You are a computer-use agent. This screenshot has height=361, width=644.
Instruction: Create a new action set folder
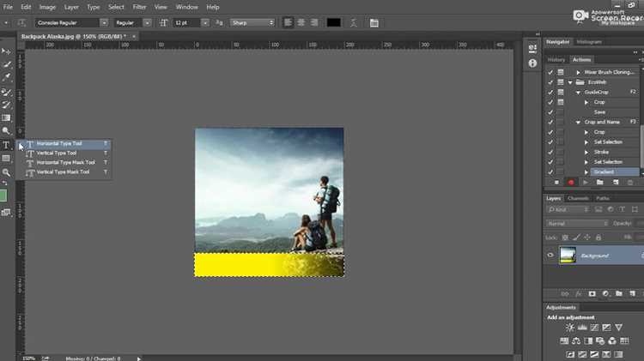coord(600,183)
